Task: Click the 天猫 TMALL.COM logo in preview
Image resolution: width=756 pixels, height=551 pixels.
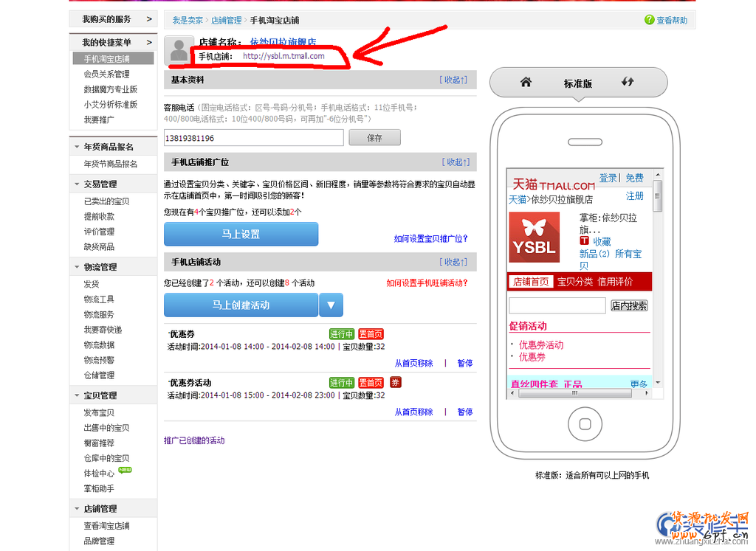Action: pyautogui.click(x=553, y=184)
